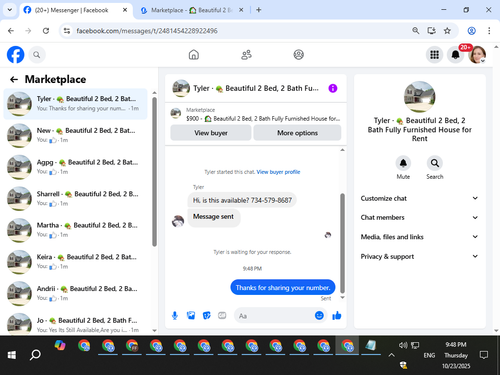Click the 'Thanks for sharing your number.' bubble
This screenshot has width=500, height=375.
coord(283,287)
